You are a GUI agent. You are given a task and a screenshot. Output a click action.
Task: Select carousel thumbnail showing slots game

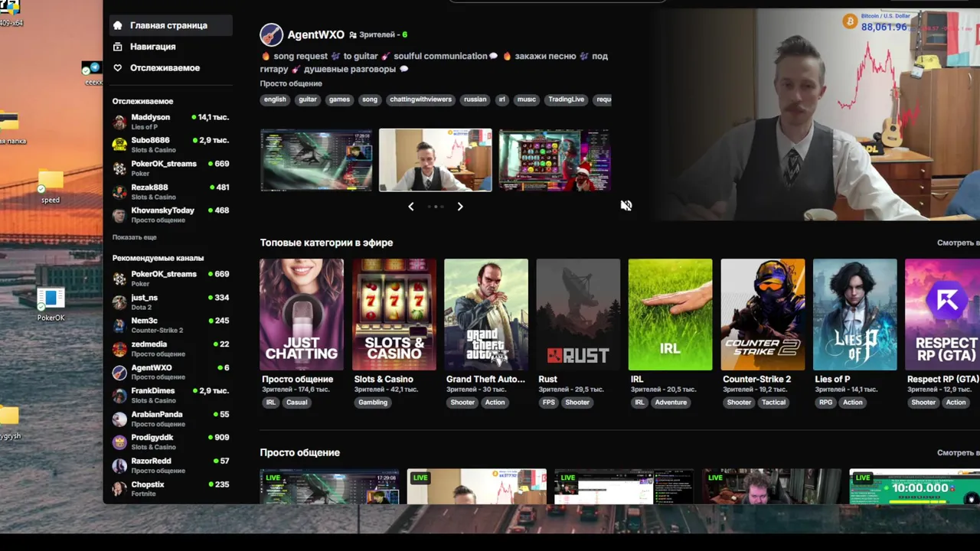[554, 160]
